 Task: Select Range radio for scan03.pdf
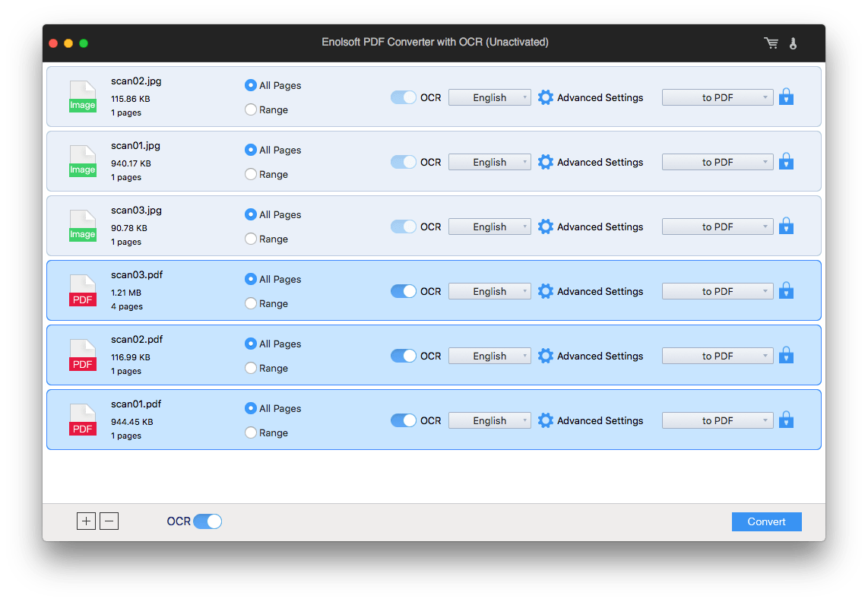(251, 303)
